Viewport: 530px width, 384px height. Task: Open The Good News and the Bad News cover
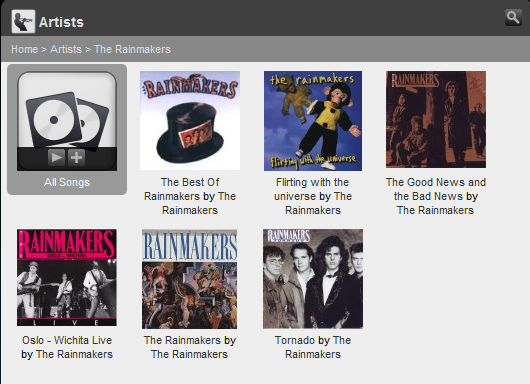click(x=436, y=119)
